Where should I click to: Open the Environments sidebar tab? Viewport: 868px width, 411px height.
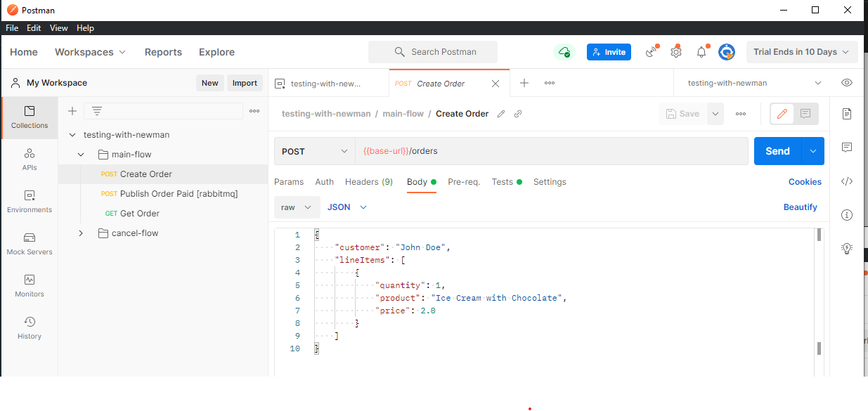pos(30,201)
